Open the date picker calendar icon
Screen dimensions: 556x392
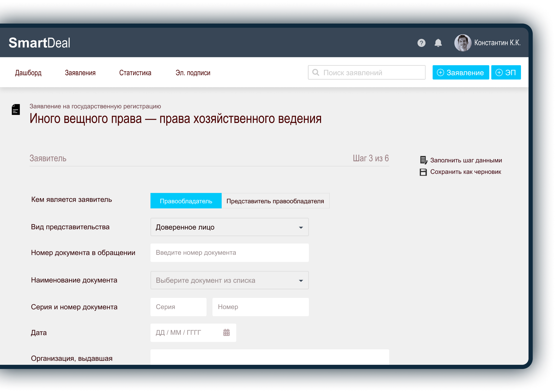point(226,333)
